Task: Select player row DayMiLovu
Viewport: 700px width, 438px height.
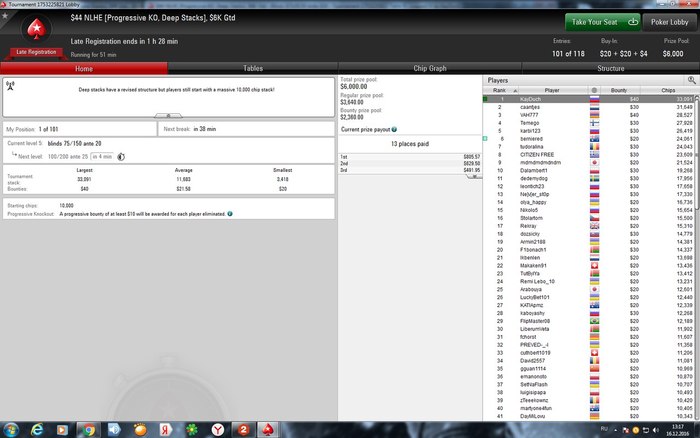Action: point(588,416)
